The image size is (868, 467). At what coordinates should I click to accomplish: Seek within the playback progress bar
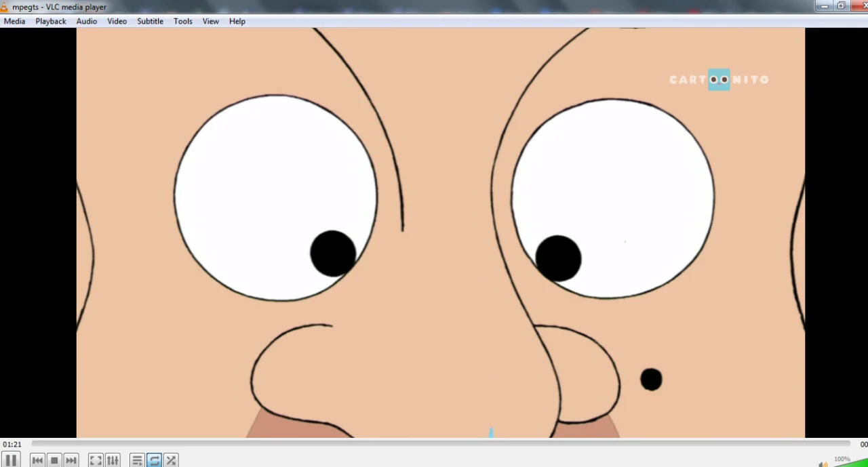441,444
